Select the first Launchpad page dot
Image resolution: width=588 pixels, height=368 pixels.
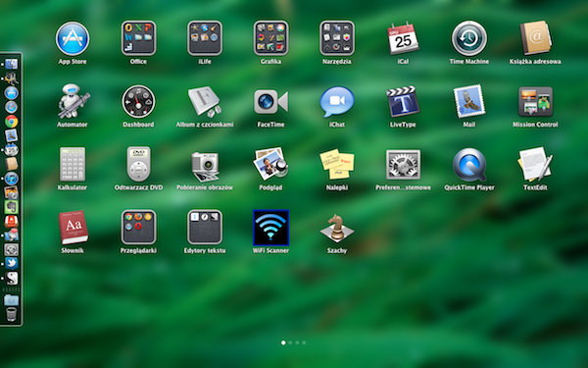(x=283, y=342)
